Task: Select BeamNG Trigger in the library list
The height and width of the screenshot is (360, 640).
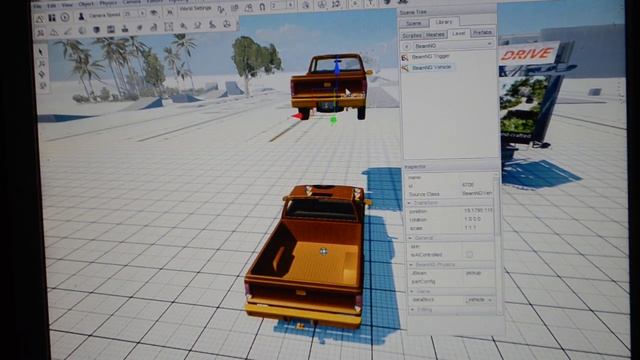Action: (431, 56)
